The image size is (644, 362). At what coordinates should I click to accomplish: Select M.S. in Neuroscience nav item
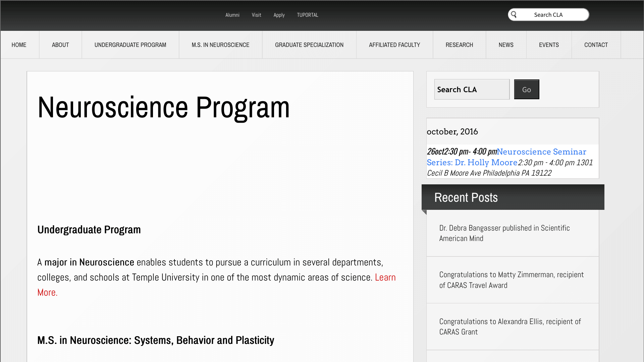coord(220,45)
